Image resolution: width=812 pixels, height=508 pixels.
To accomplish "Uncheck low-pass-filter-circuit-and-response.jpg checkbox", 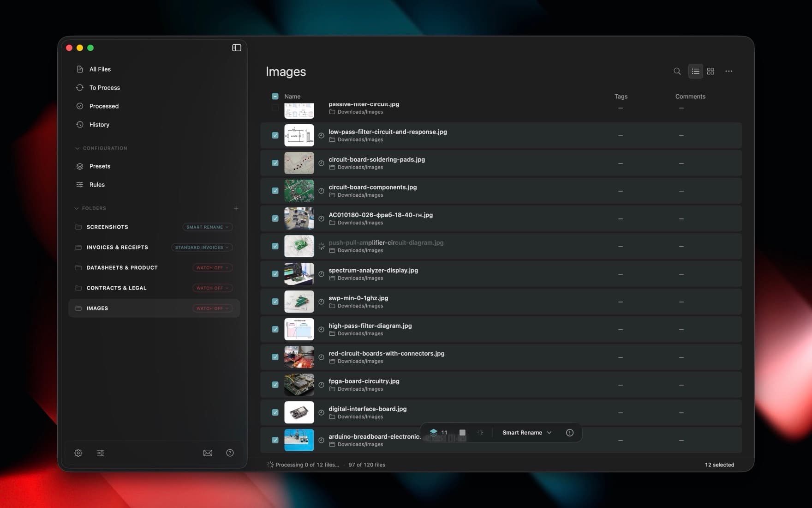I will pos(275,135).
